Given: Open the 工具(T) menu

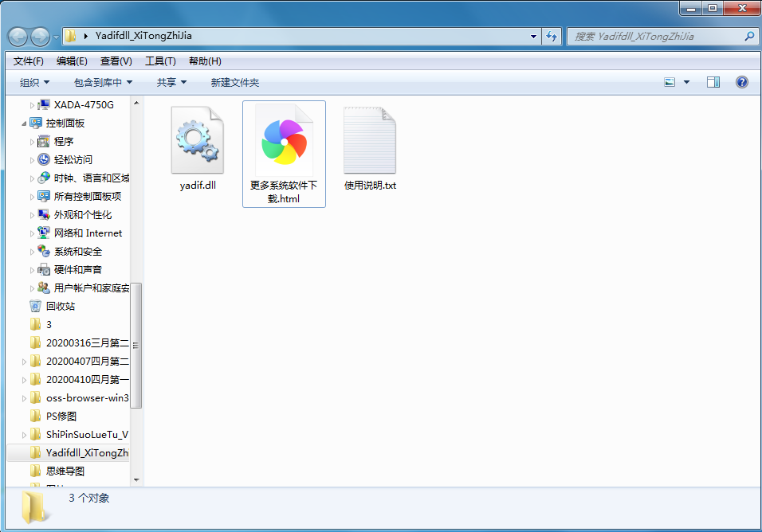Looking at the screenshot, I should point(160,61).
